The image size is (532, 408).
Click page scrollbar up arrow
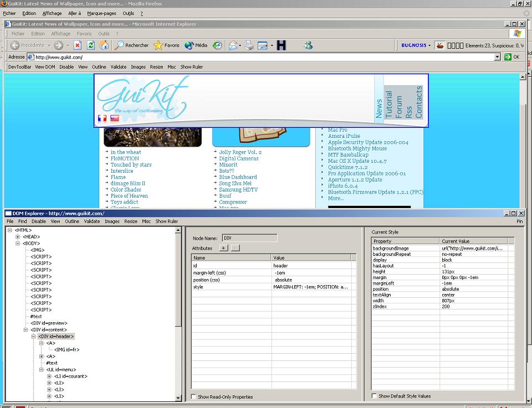point(523,77)
